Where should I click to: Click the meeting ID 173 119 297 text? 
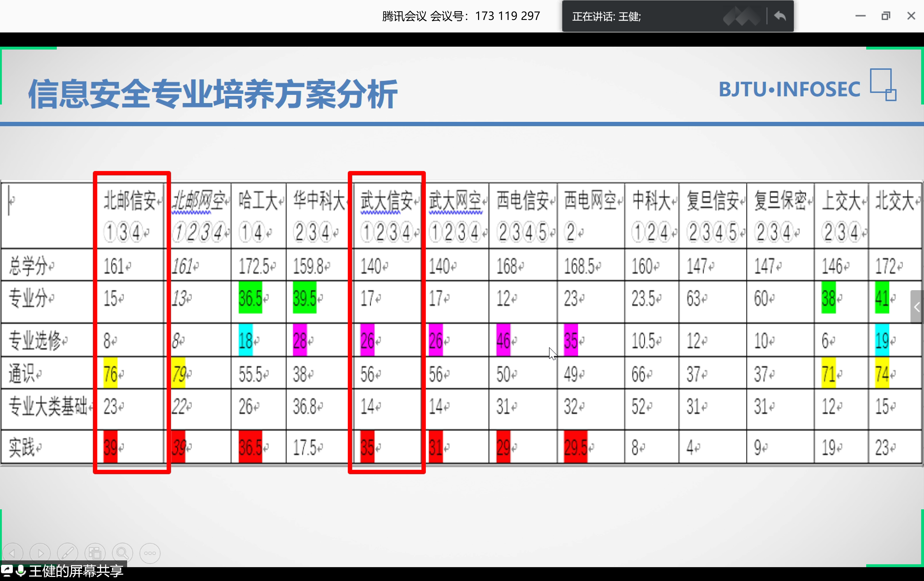(x=507, y=16)
